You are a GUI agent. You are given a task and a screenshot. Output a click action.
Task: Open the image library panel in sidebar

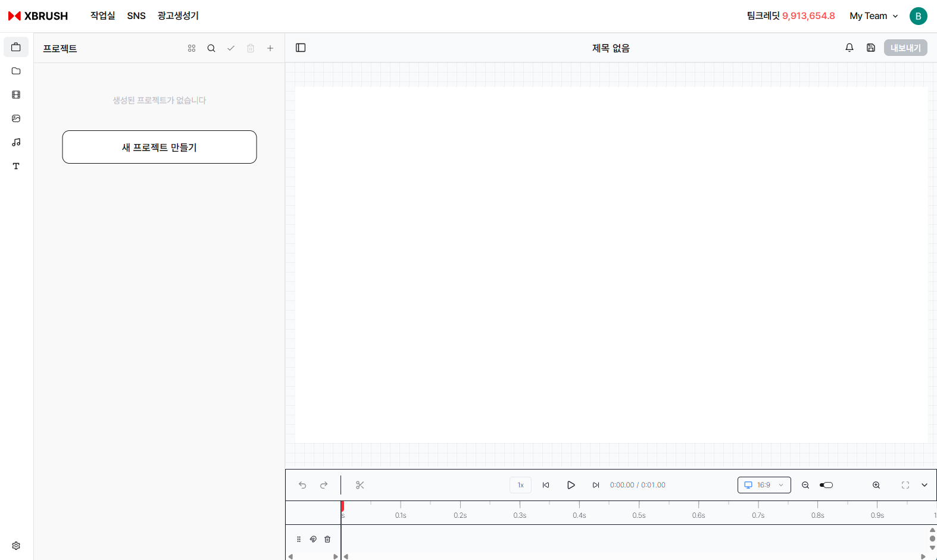coord(16,118)
